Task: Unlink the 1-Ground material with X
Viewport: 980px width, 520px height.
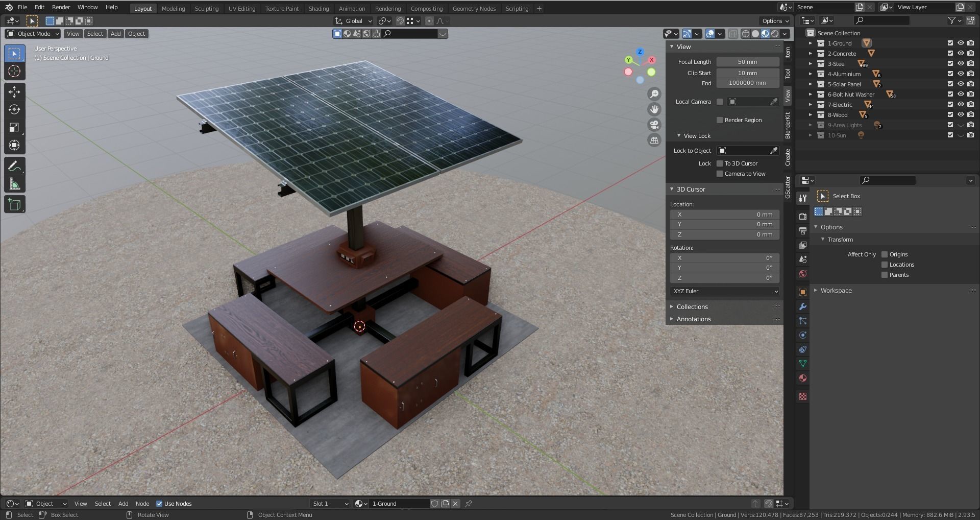Action: click(x=455, y=504)
